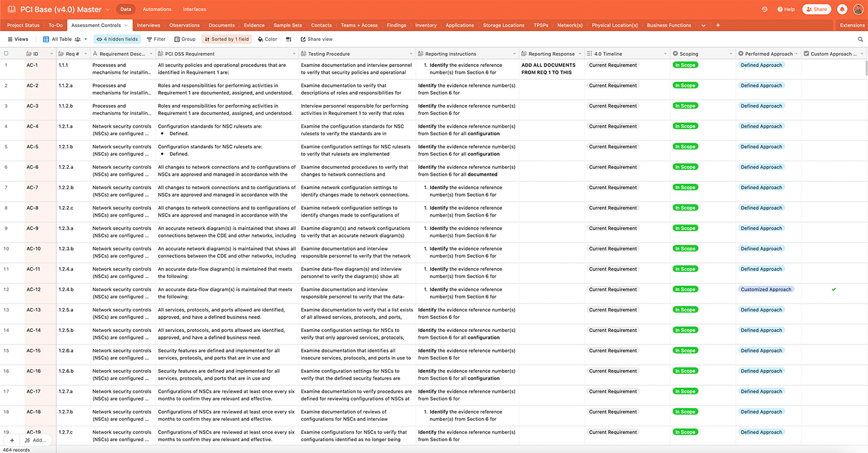This screenshot has width=868, height=453.
Task: Open Performed Approach column dropdown arrow
Action: [797, 54]
